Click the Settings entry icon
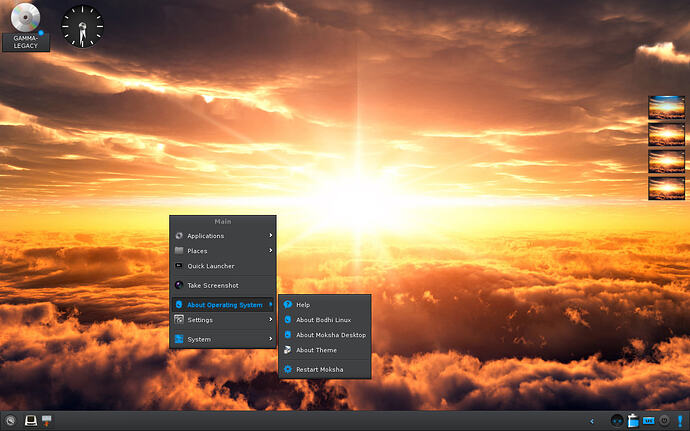 (179, 320)
